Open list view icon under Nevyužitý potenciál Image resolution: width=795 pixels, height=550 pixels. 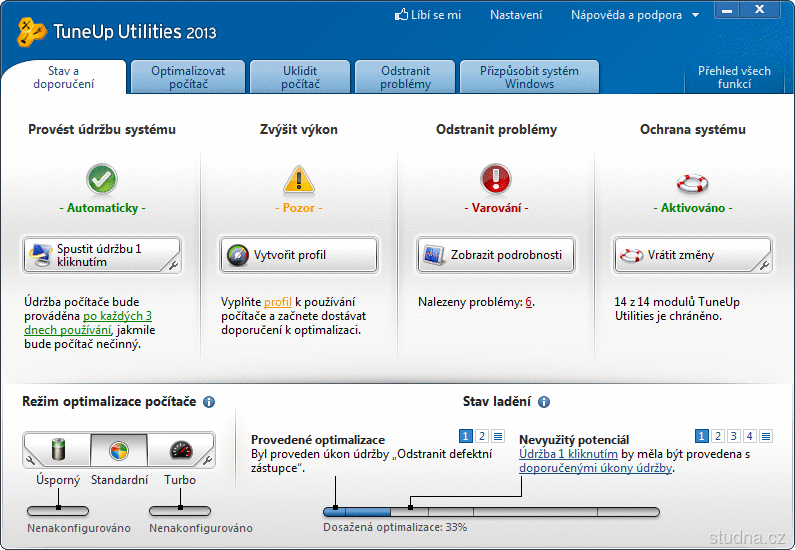click(x=766, y=436)
